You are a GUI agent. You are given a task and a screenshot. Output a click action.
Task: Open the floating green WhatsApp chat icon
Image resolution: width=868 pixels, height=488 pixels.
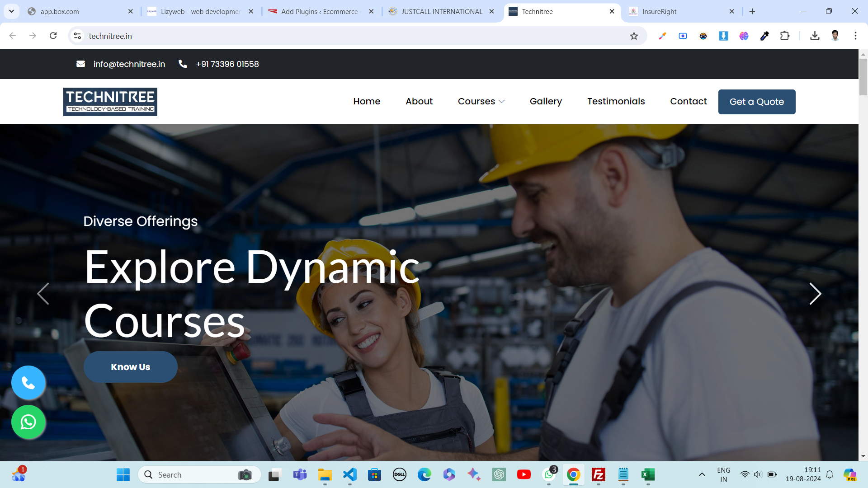click(28, 422)
